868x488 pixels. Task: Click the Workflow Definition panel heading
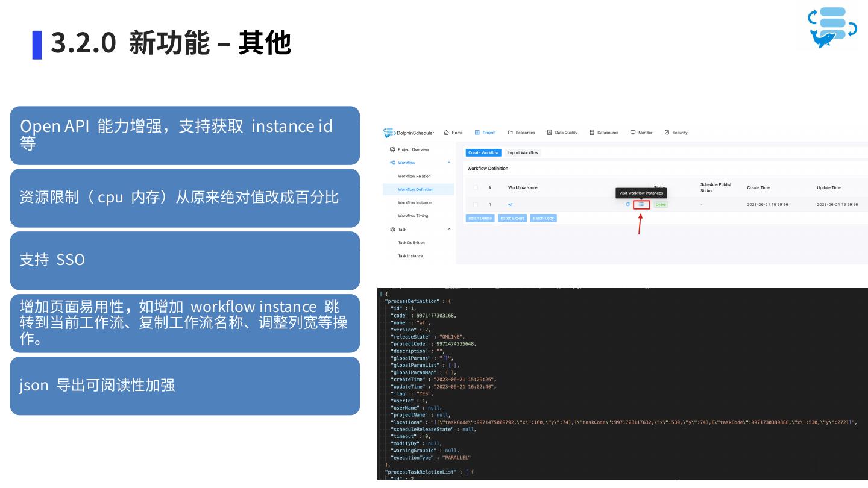click(488, 169)
